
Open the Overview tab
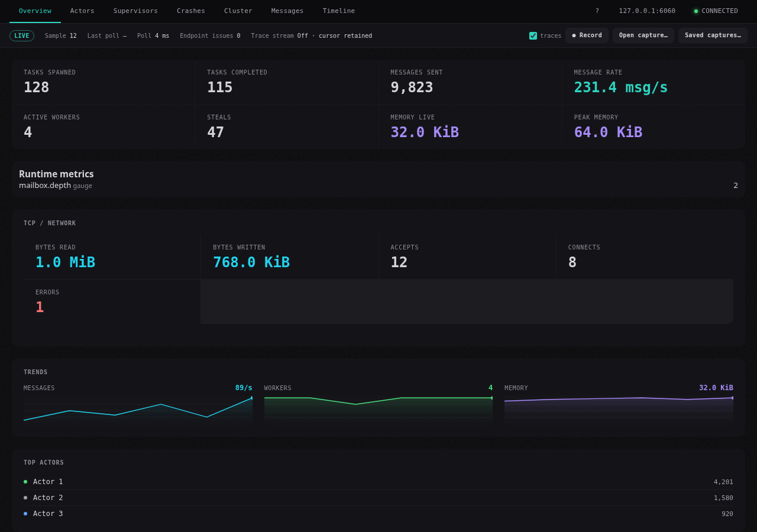click(35, 11)
